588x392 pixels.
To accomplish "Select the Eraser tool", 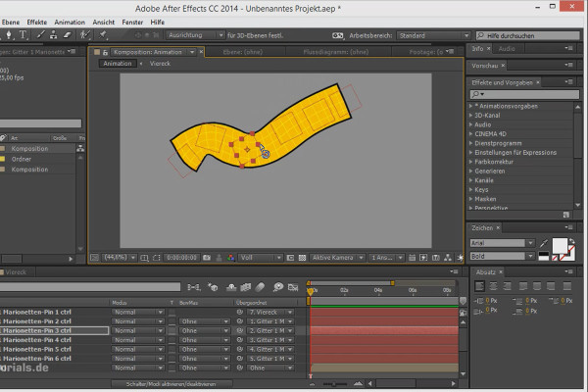I will pos(68,35).
